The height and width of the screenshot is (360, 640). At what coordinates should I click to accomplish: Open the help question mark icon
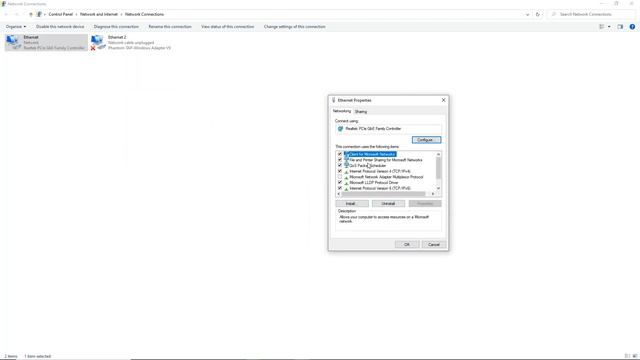632,27
